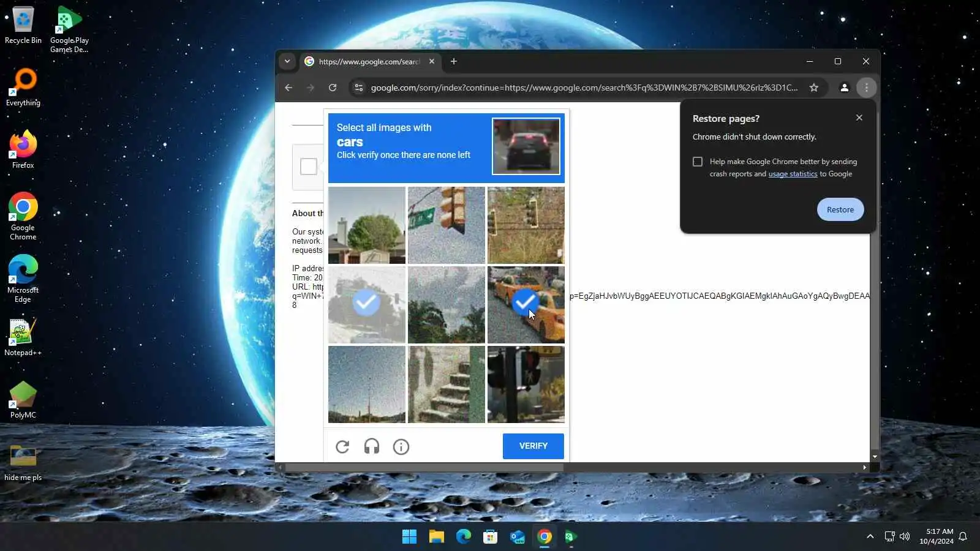Viewport: 980px width, 551px height.
Task: Select the tile showing a house and tree
Action: coord(367,225)
